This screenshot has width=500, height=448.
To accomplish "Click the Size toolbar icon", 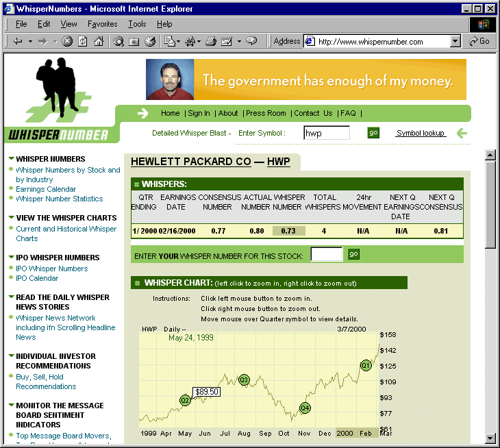I will [x=190, y=41].
